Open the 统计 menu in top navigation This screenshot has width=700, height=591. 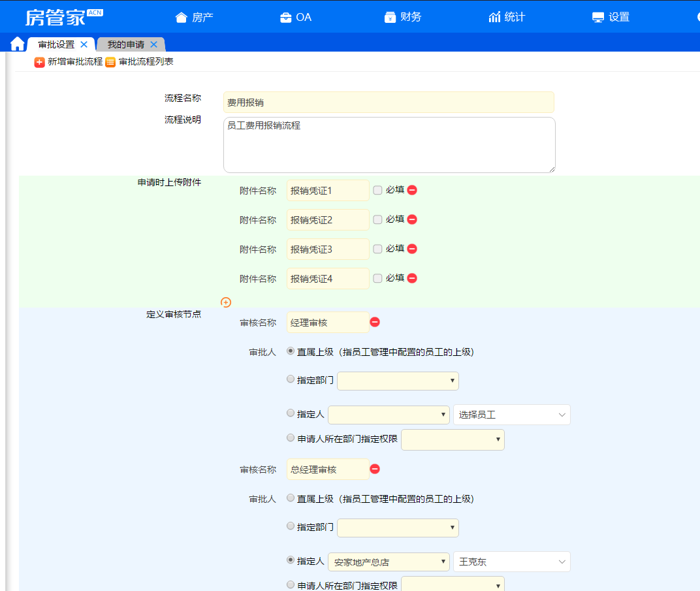pyautogui.click(x=507, y=17)
